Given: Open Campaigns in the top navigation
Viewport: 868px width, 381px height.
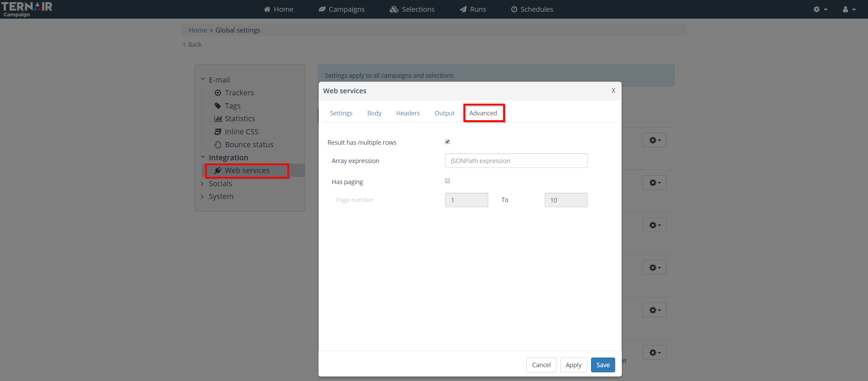Looking at the screenshot, I should 341,9.
